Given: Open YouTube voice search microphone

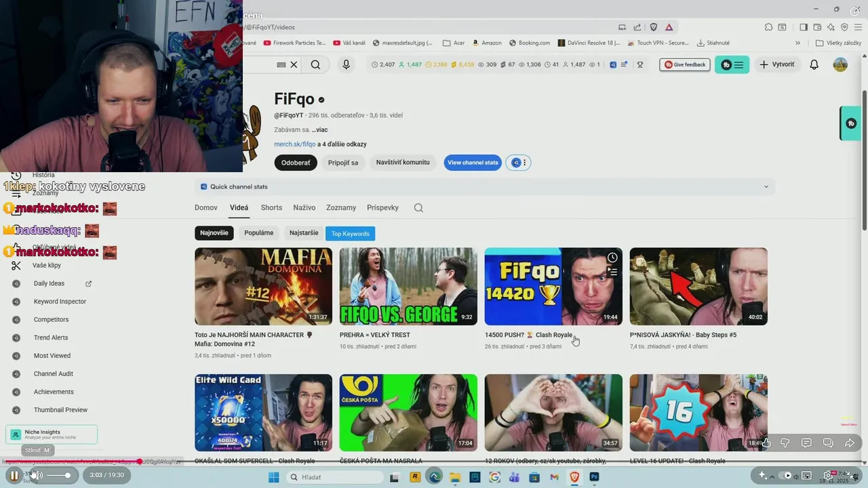Looking at the screenshot, I should [347, 64].
